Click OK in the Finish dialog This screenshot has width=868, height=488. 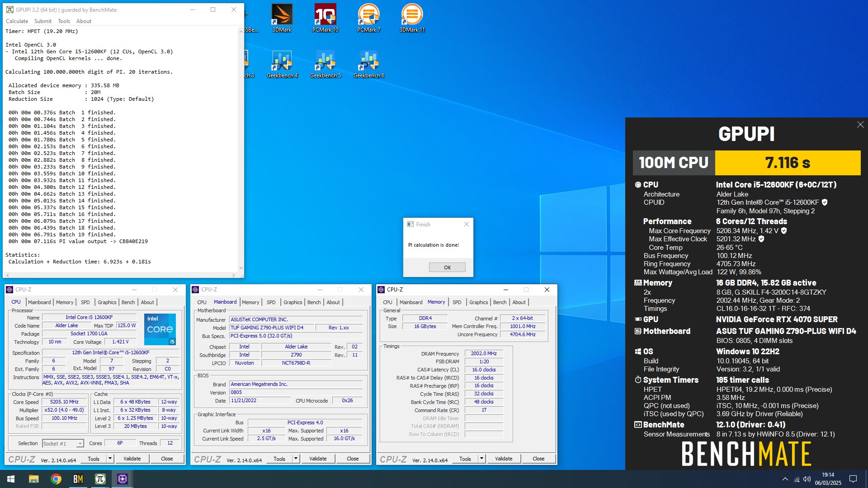click(447, 267)
